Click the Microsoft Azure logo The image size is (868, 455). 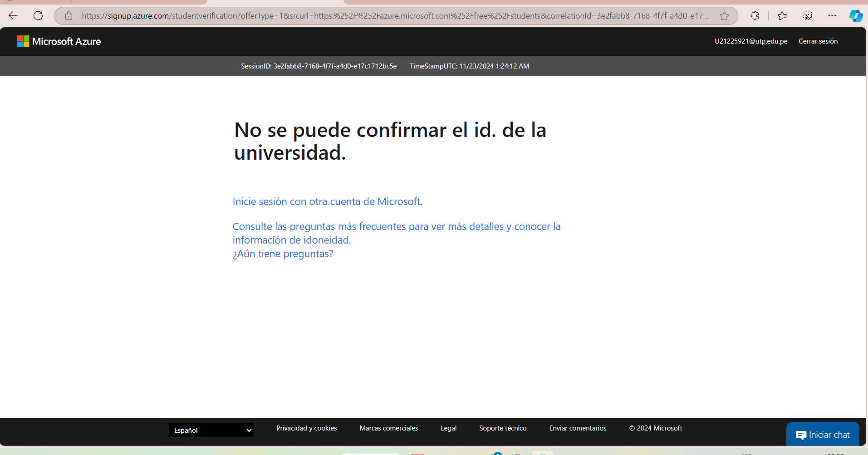pos(59,41)
